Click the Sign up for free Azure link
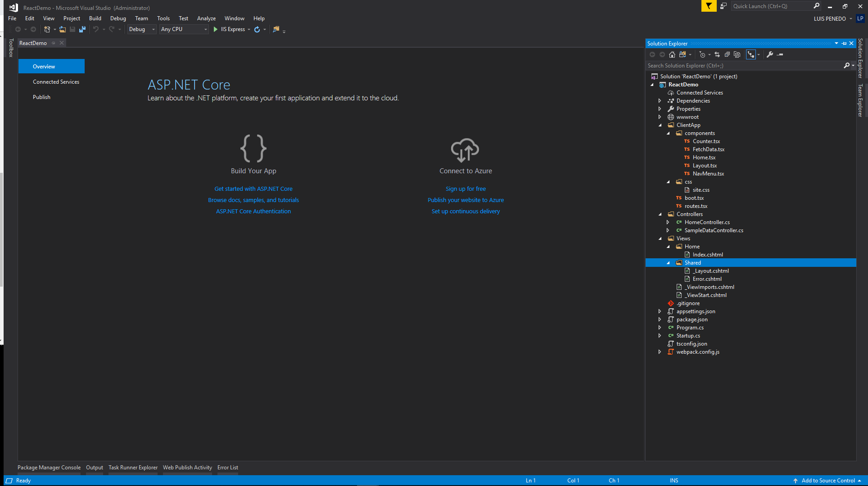The width and height of the screenshot is (868, 486). pos(466,189)
